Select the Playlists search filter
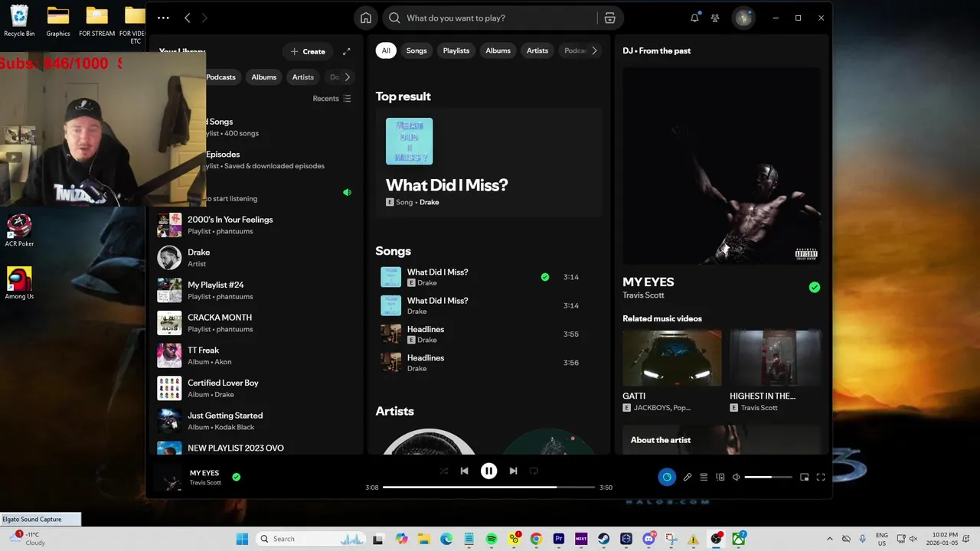Viewport: 980px width, 551px height. click(456, 51)
